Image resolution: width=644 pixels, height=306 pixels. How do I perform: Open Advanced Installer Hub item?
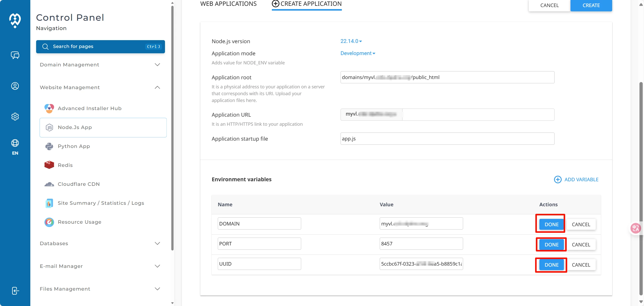(x=89, y=108)
